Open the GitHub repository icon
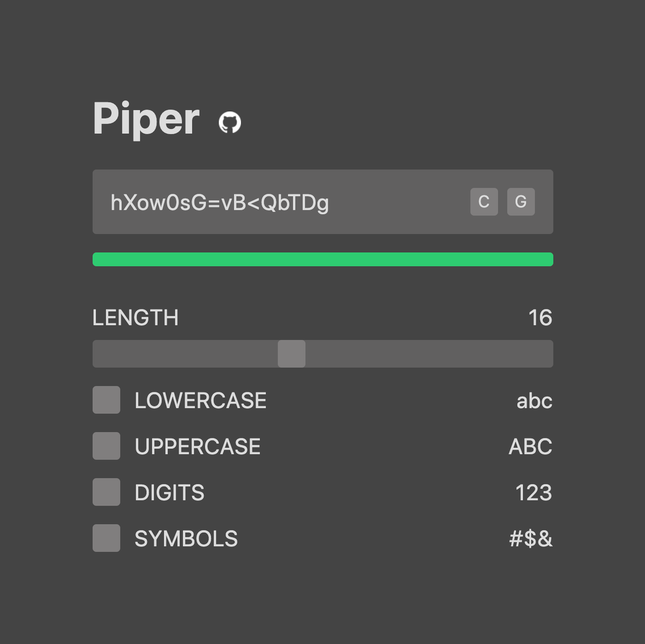The height and width of the screenshot is (644, 645). click(x=230, y=121)
